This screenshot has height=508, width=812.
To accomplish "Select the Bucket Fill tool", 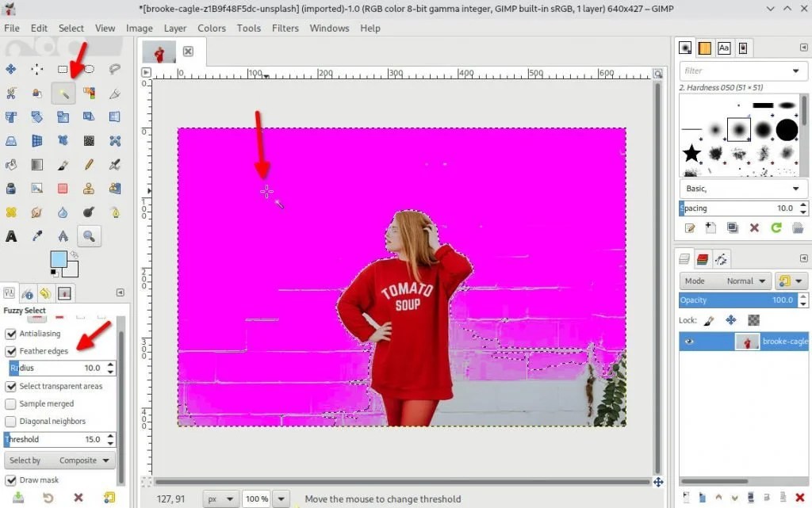I will [11, 164].
